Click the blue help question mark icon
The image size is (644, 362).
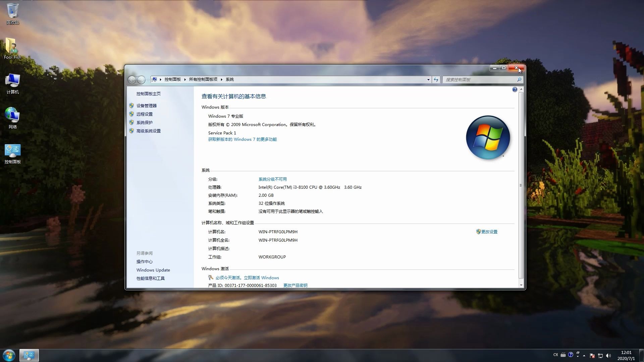click(x=515, y=89)
